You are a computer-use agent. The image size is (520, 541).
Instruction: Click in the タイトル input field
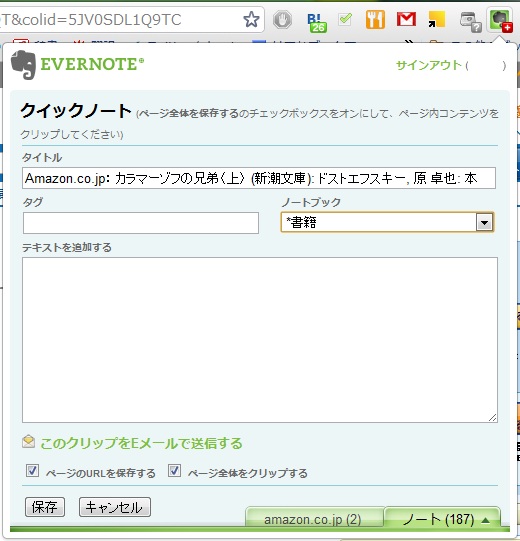[x=259, y=178]
